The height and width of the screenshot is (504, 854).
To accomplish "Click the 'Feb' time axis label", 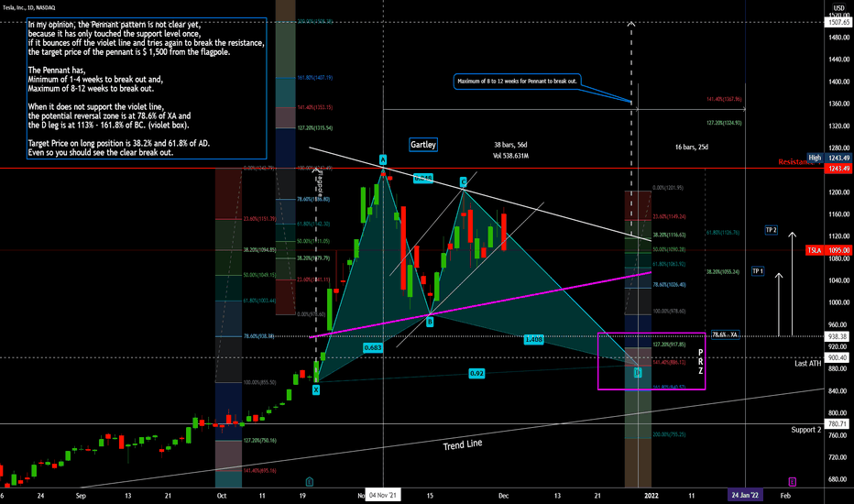I will [785, 496].
